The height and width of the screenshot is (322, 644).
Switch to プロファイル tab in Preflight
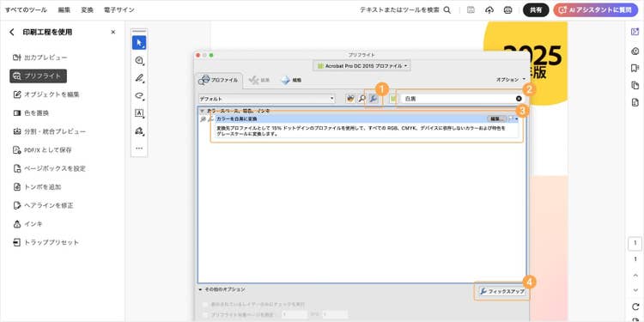click(219, 81)
